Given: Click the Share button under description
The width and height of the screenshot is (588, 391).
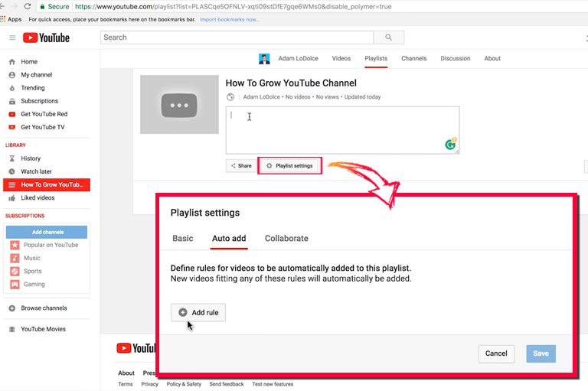Looking at the screenshot, I should (241, 166).
